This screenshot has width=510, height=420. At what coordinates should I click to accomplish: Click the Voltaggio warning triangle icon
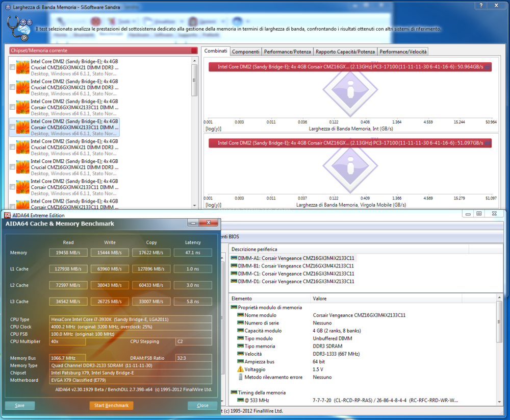point(240,369)
